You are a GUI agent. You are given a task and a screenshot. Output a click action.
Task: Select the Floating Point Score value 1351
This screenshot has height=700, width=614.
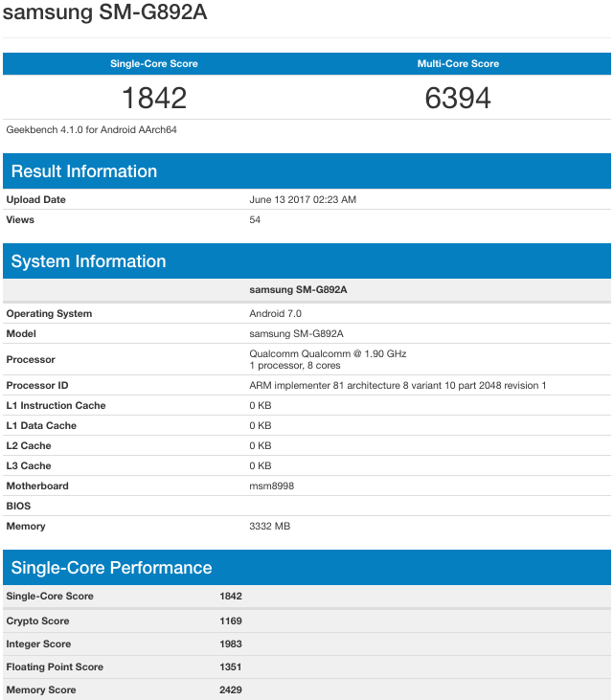click(231, 667)
